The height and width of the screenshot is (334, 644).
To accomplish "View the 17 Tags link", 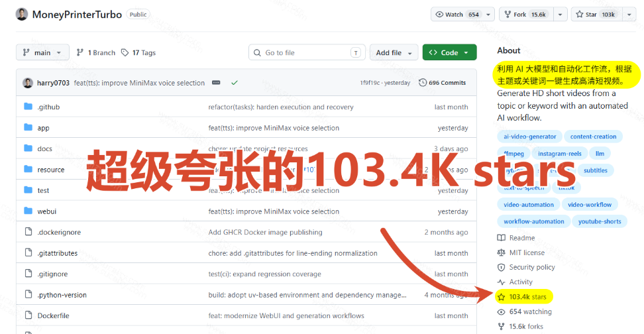I will coord(138,52).
